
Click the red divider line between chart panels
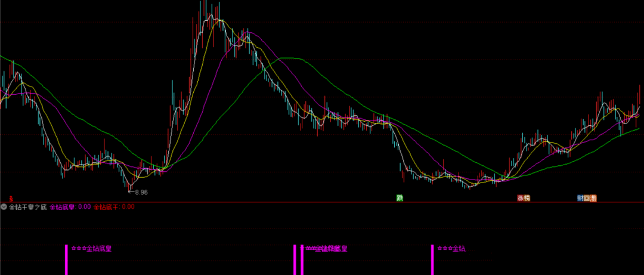coord(322,202)
